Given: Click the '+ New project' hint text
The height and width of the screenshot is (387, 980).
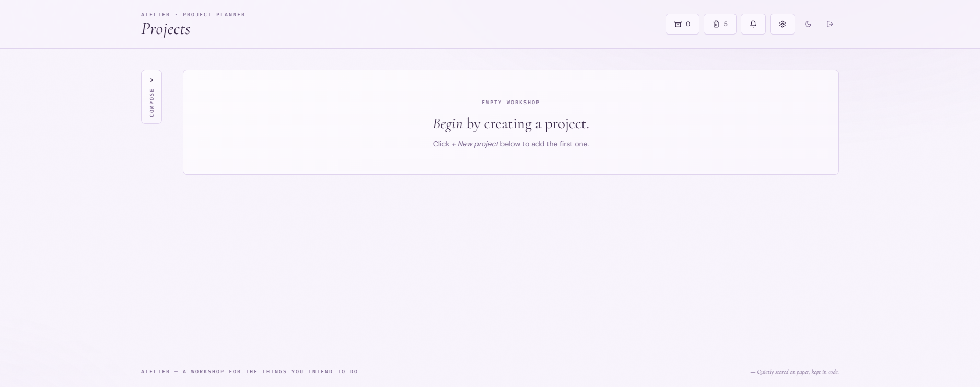Looking at the screenshot, I should pos(475,144).
